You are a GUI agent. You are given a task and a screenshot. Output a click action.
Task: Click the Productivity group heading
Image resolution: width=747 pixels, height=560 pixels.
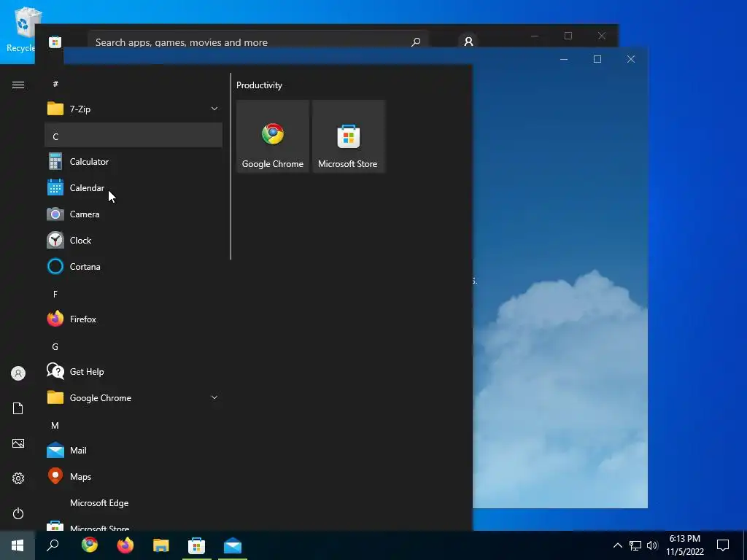tap(259, 85)
